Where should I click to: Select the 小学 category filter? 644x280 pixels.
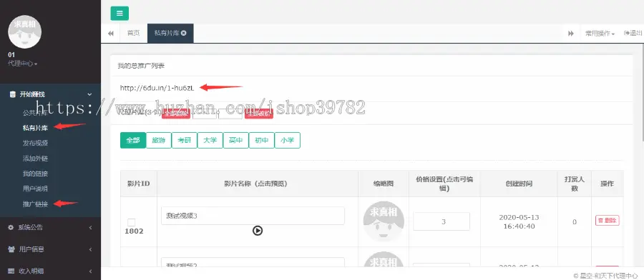287,140
